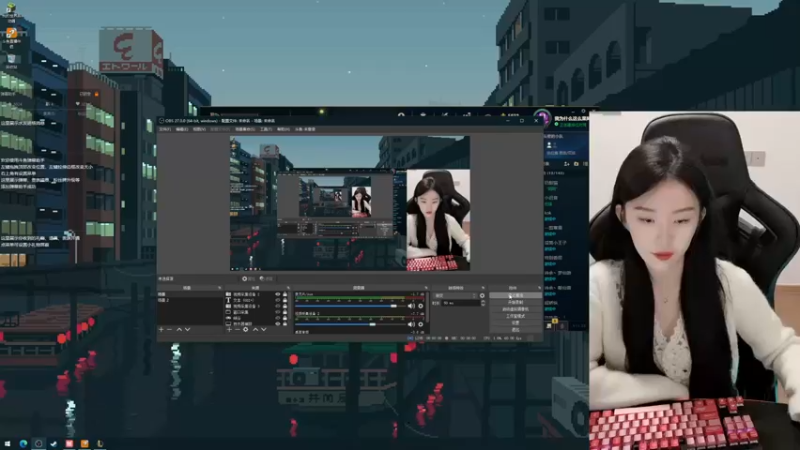Toggle lock on the 窗口采集 source

coord(285,312)
